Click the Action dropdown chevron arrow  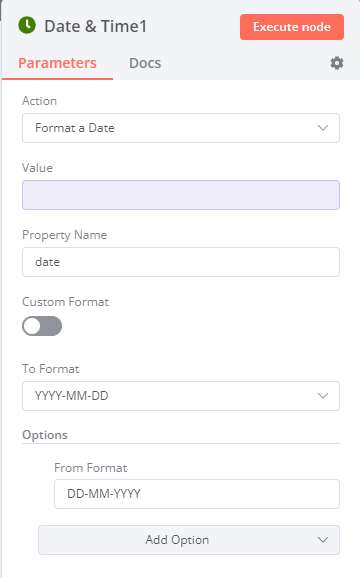pyautogui.click(x=323, y=128)
